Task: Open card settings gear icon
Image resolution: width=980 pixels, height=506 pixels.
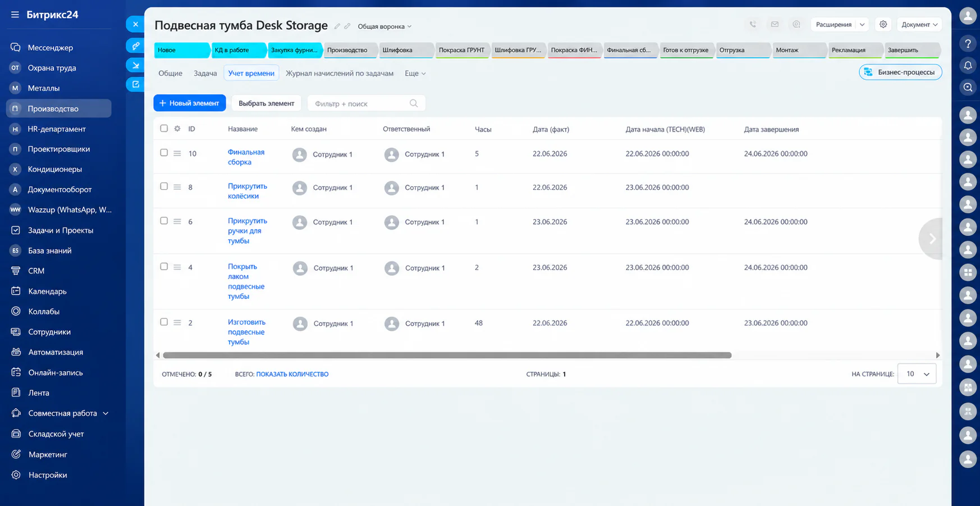Action: [883, 25]
